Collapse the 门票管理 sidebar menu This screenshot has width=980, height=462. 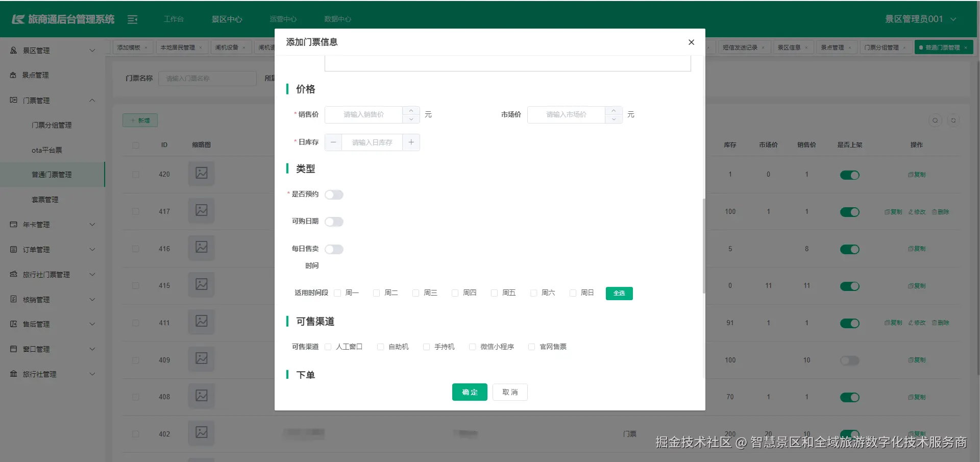53,101
